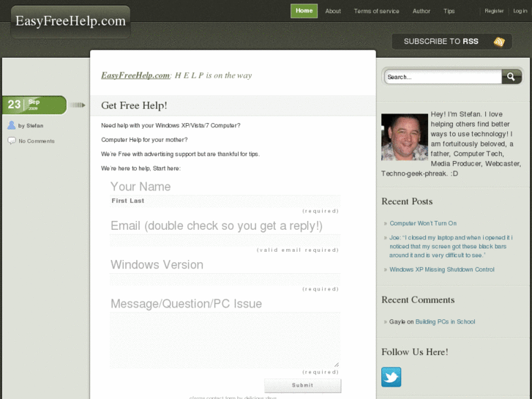
Task: Click the search magnifier button
Action: pyautogui.click(x=512, y=77)
